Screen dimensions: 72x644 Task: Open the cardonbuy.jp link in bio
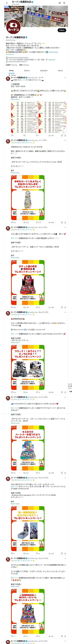[x=53, y=52]
